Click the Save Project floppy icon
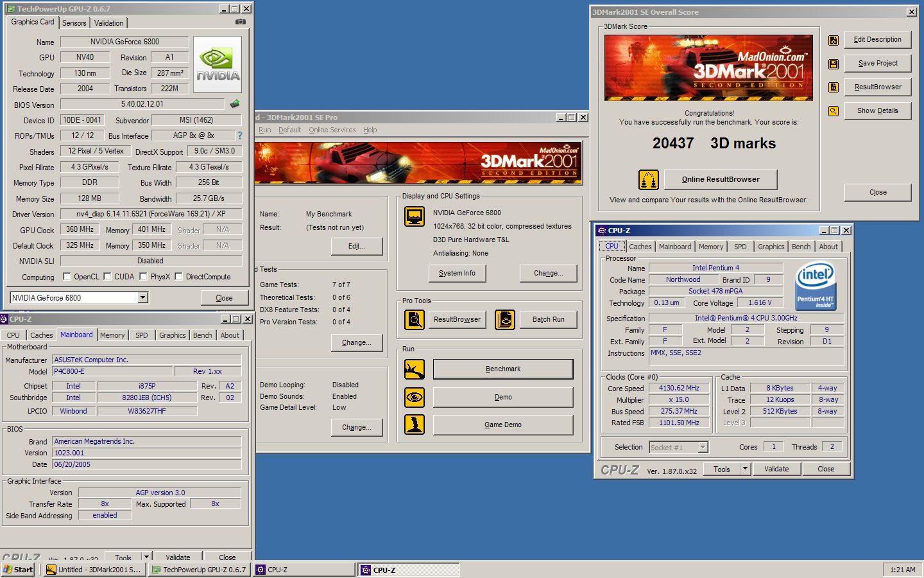Image resolution: width=924 pixels, height=578 pixels. coord(834,64)
